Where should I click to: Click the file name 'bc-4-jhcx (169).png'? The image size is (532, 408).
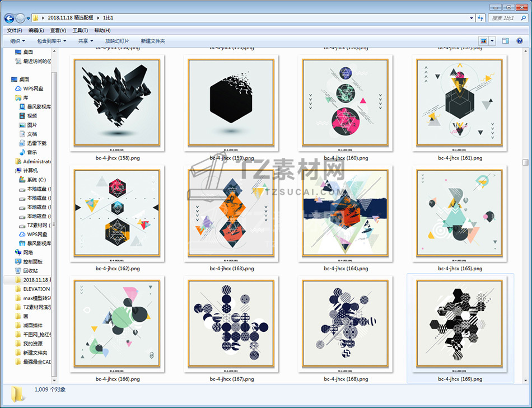460,379
